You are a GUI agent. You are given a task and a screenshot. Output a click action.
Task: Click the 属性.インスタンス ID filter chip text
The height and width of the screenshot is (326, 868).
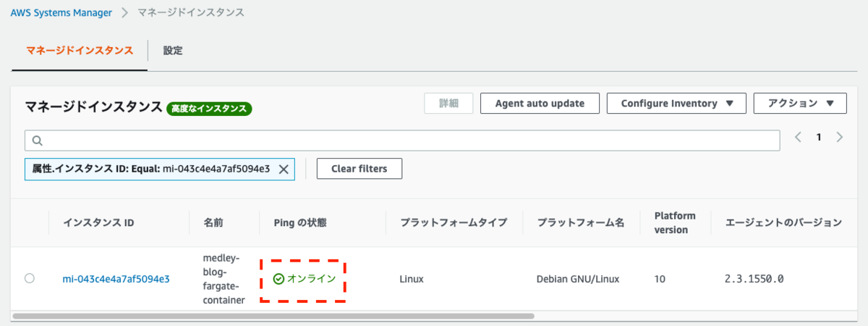[150, 169]
